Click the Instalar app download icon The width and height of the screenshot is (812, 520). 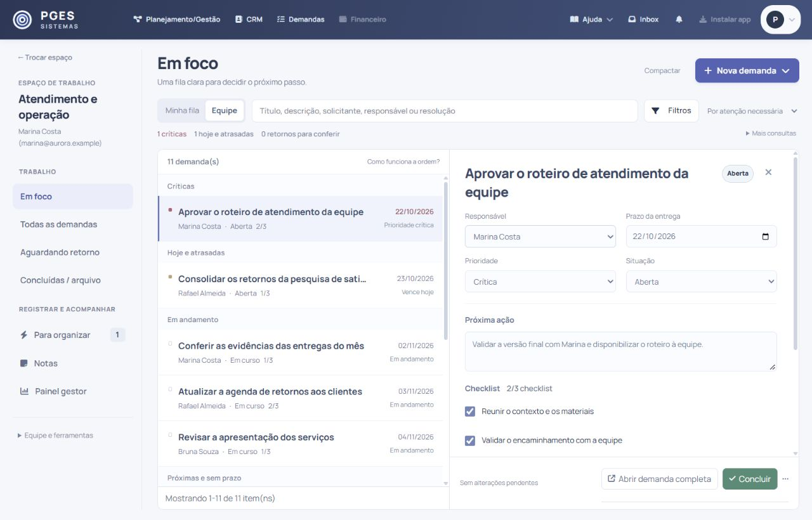coord(702,20)
